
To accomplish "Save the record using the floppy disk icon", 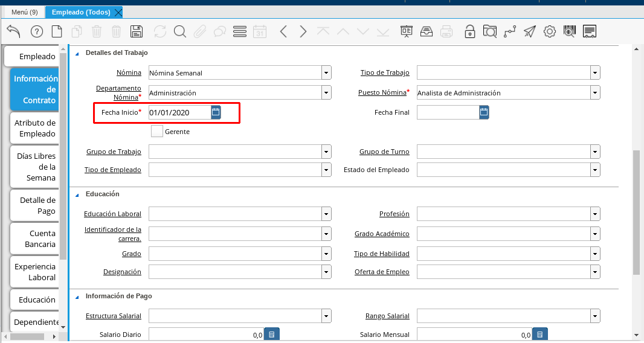I will click(137, 31).
